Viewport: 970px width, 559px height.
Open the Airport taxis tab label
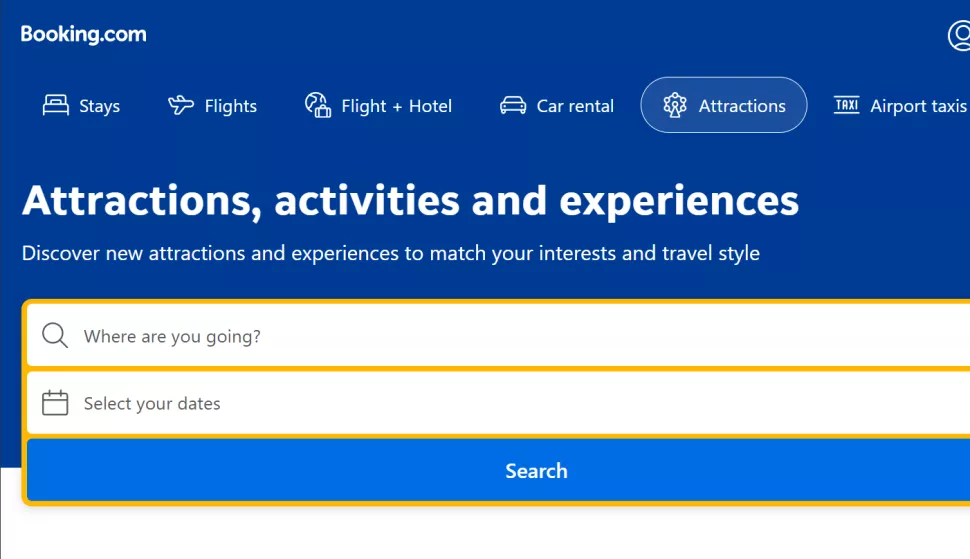(918, 106)
